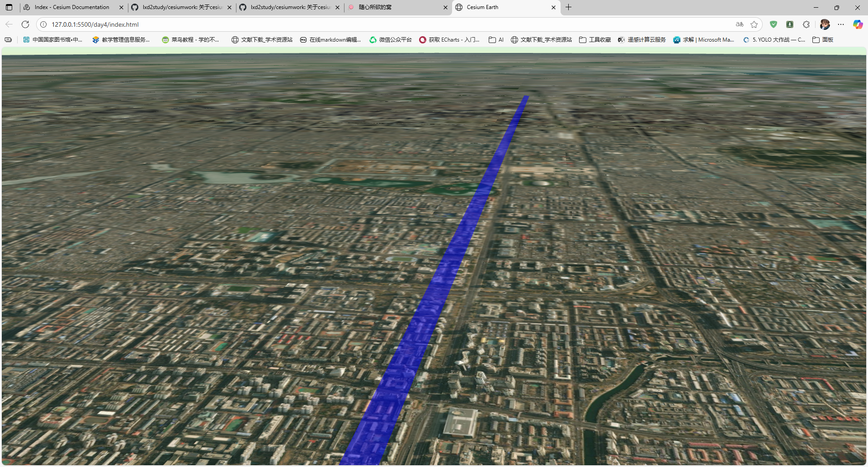This screenshot has width=868, height=467.
Task: Open the 菜鸟教程 bookmark
Action: tap(190, 40)
